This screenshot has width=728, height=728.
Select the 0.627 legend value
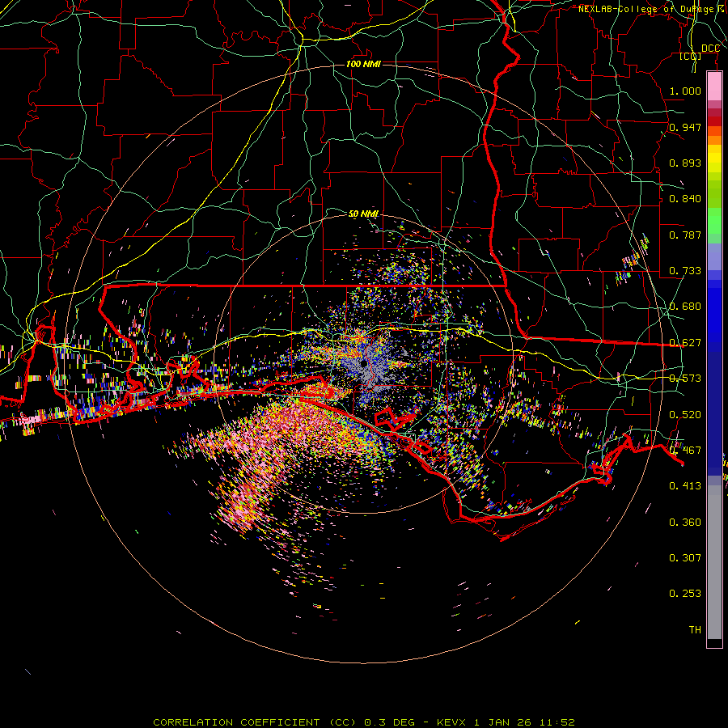(x=685, y=343)
